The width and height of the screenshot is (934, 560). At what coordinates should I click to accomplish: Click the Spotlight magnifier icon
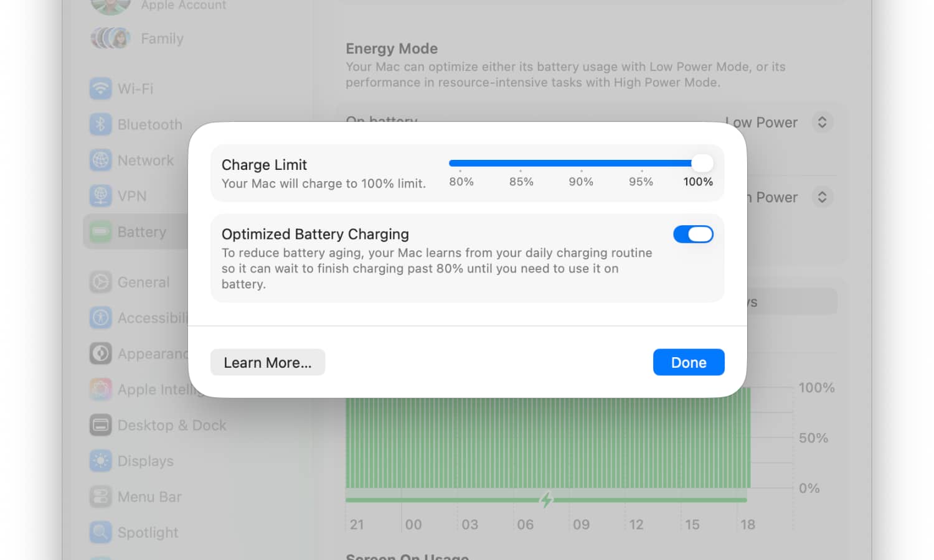[101, 532]
